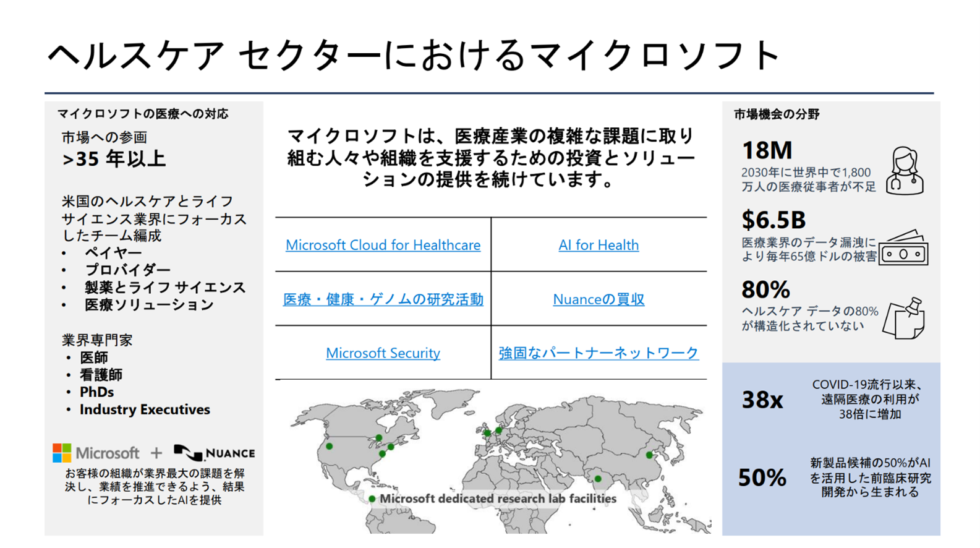Viewport: 980px width, 548px height.
Task: Select the green lab marker in India
Action: tap(598, 479)
